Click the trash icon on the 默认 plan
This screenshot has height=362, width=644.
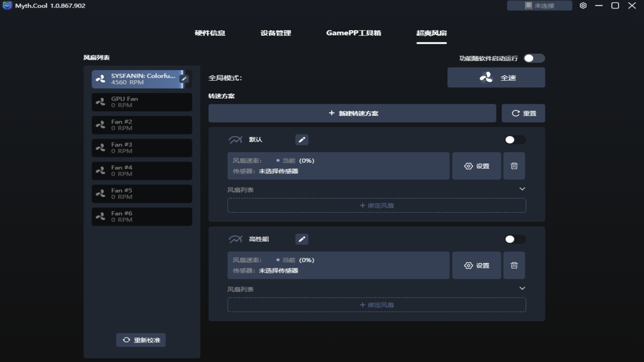[514, 166]
